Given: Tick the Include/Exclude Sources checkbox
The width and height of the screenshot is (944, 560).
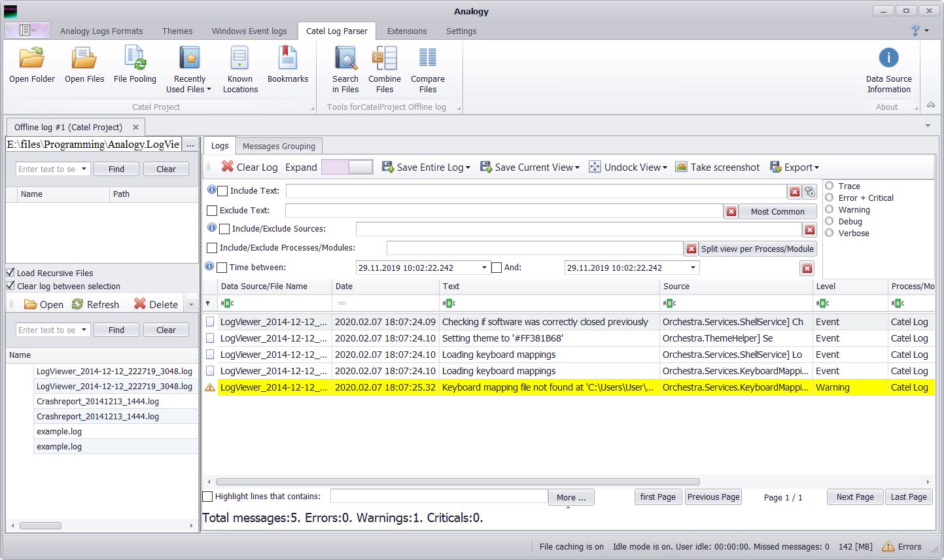Looking at the screenshot, I should (x=224, y=229).
